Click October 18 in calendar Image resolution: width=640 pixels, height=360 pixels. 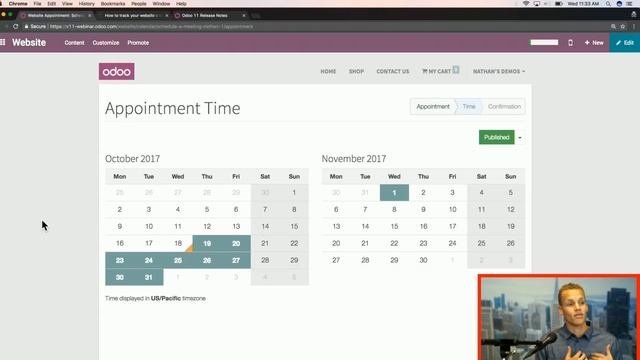pos(178,243)
